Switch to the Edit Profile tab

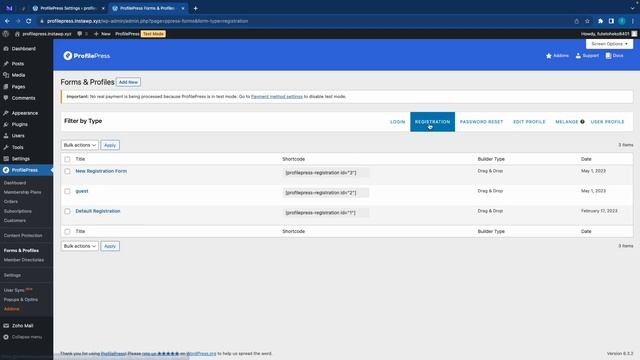[529, 122]
